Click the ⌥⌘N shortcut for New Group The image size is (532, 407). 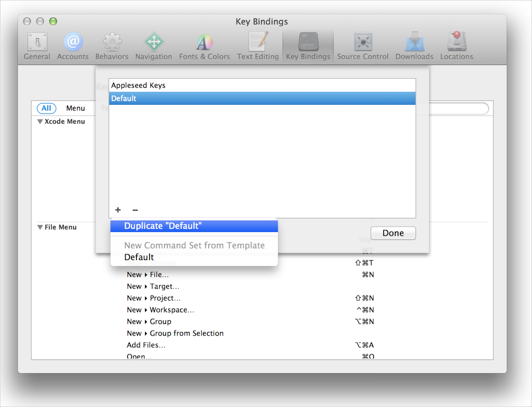coord(365,322)
